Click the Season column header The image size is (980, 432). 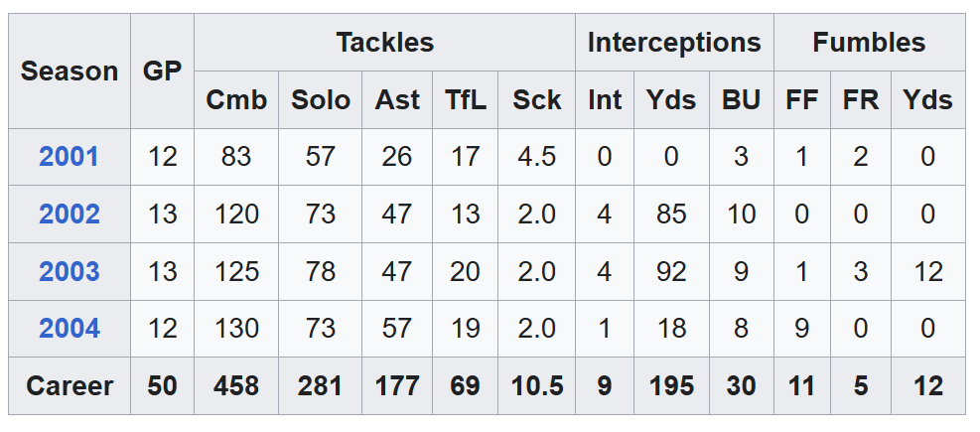[x=70, y=72]
